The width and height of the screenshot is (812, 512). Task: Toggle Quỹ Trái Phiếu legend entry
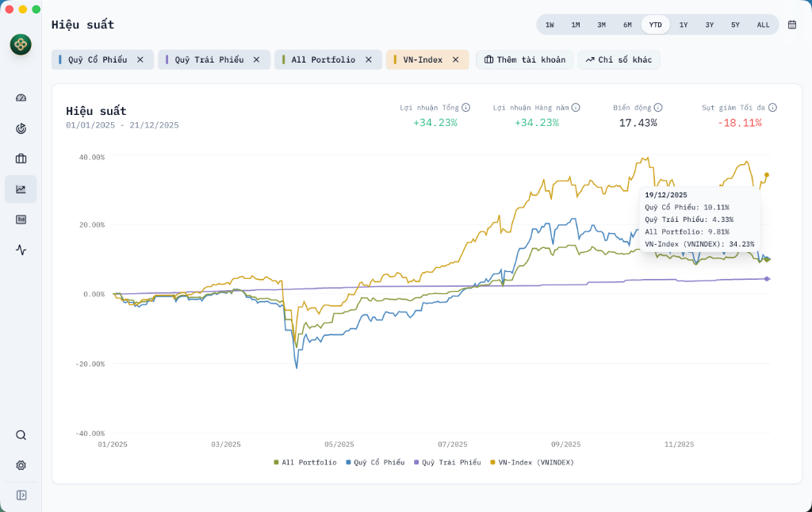click(447, 462)
